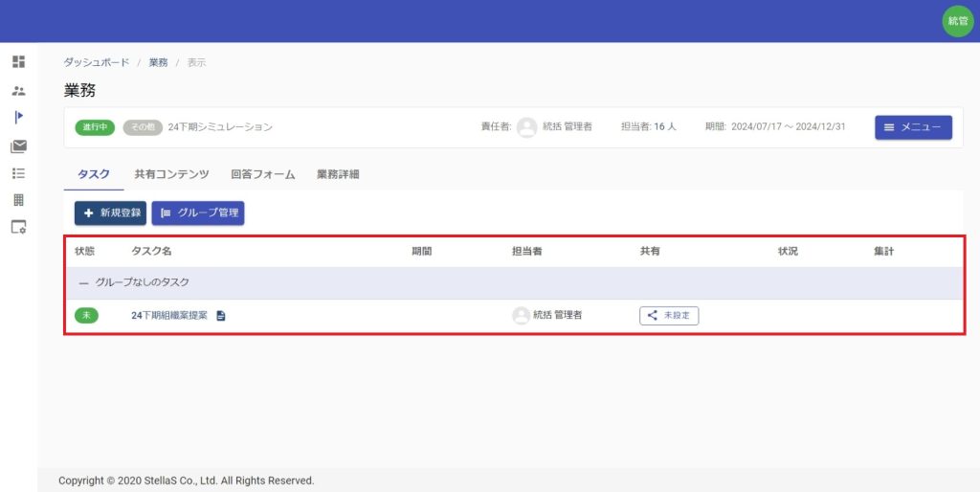Image resolution: width=980 pixels, height=492 pixels.
Task: Click the building grid icon in sidebar
Action: (x=18, y=200)
